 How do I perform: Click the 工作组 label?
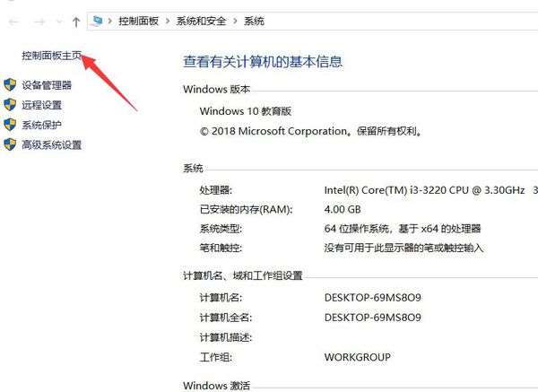coord(216,357)
